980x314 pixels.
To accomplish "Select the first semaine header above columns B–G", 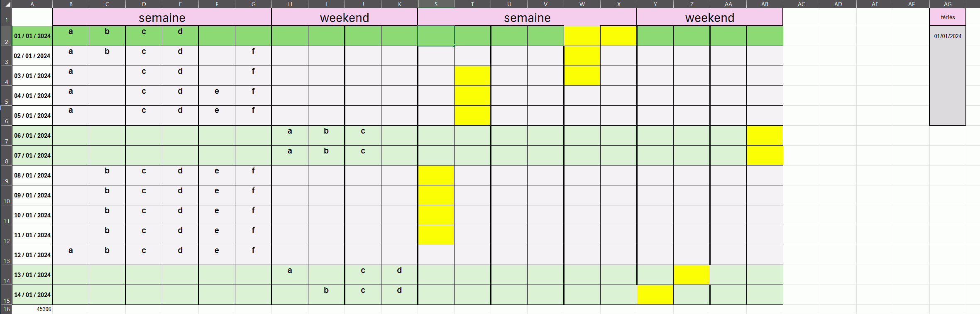I will pyautogui.click(x=162, y=17).
